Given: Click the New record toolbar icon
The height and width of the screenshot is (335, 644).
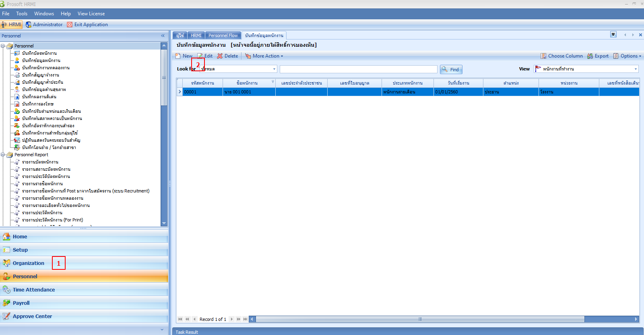Looking at the screenshot, I should 178,56.
